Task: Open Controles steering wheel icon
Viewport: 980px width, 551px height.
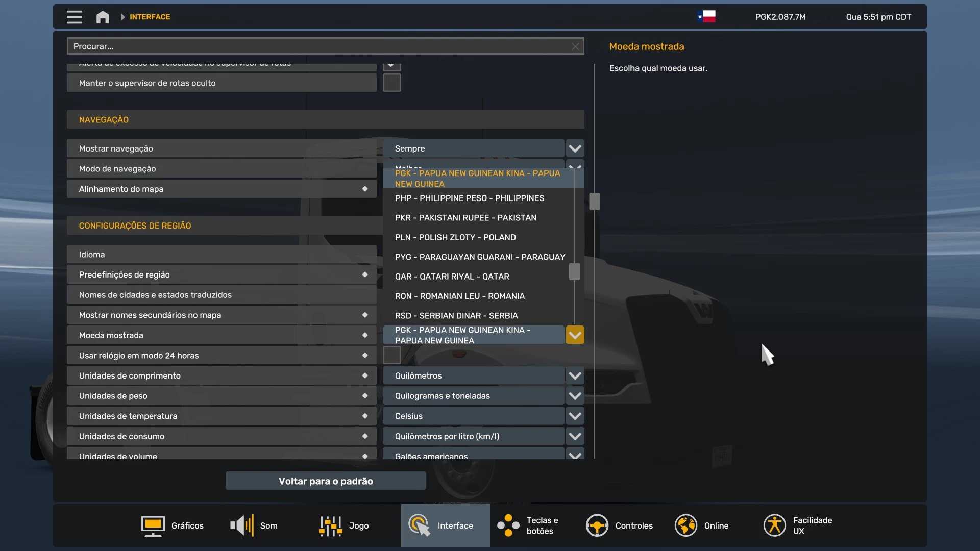Action: pyautogui.click(x=597, y=525)
